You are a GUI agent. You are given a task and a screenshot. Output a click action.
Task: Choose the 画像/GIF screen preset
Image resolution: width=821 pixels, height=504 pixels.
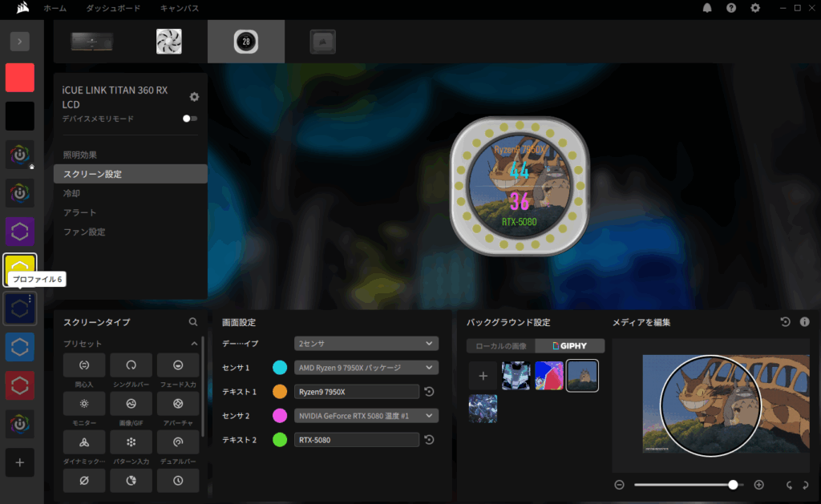tap(131, 404)
